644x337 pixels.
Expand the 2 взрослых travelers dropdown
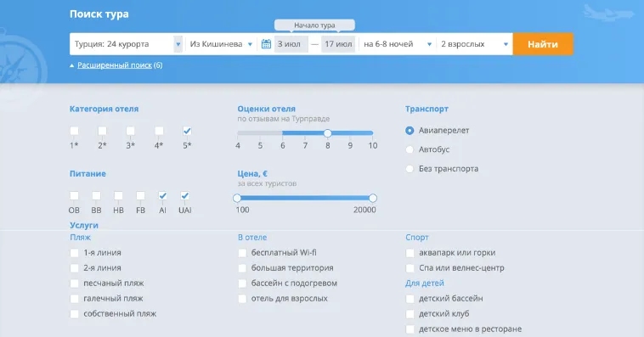474,44
